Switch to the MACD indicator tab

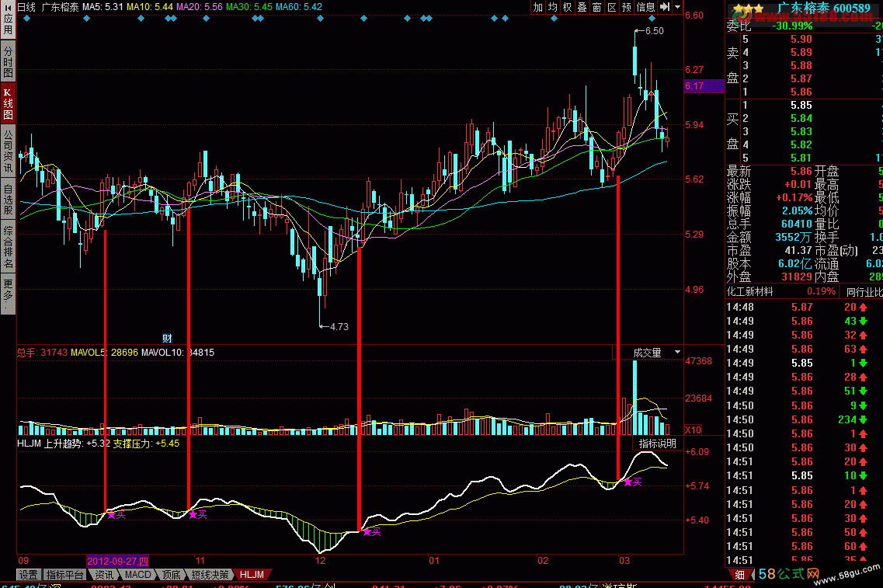pyautogui.click(x=138, y=575)
